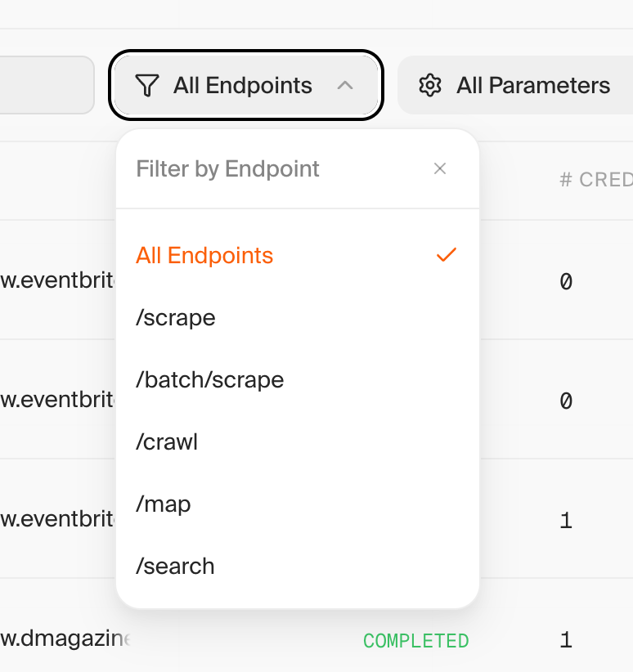Screen dimensions: 633x672
Task: Pick the /map endpoint option
Action: click(164, 504)
